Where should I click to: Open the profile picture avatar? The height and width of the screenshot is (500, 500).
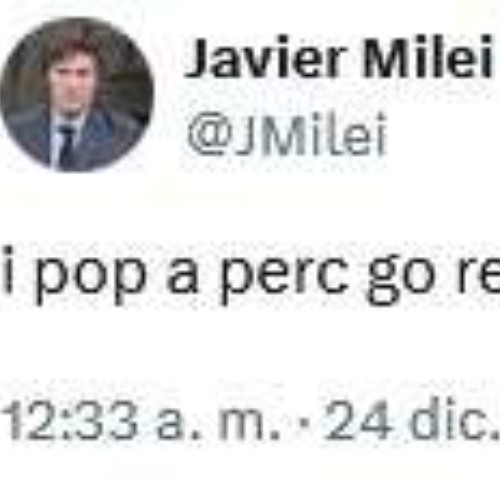77,95
